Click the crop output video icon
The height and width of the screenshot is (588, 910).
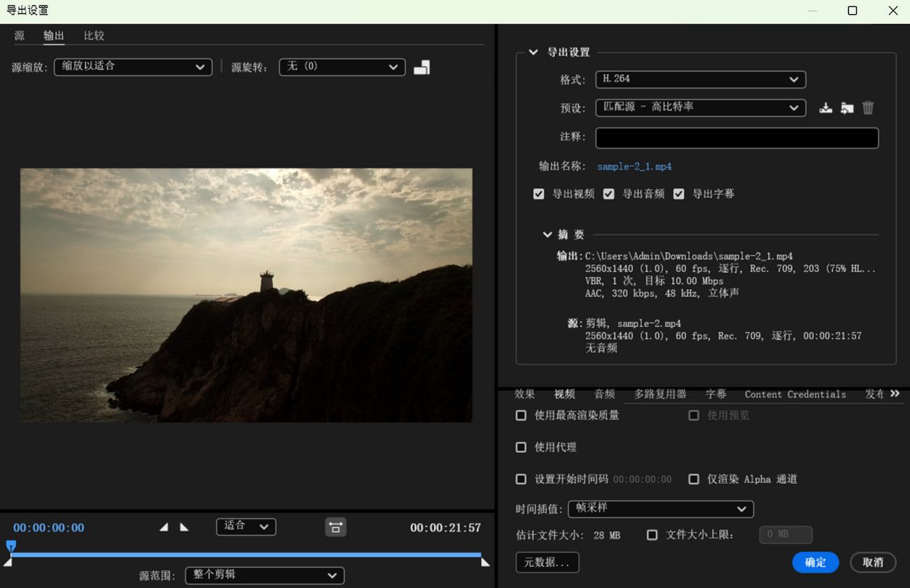pyautogui.click(x=421, y=67)
